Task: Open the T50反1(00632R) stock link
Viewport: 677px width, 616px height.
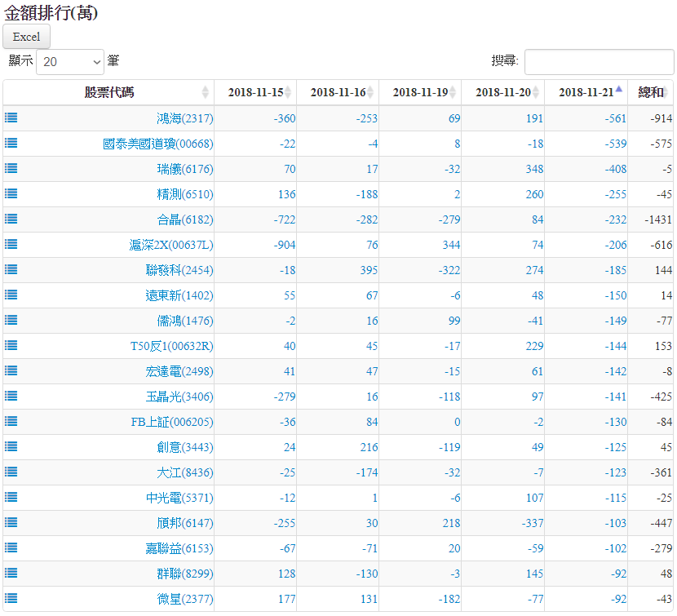Action: pyautogui.click(x=171, y=346)
